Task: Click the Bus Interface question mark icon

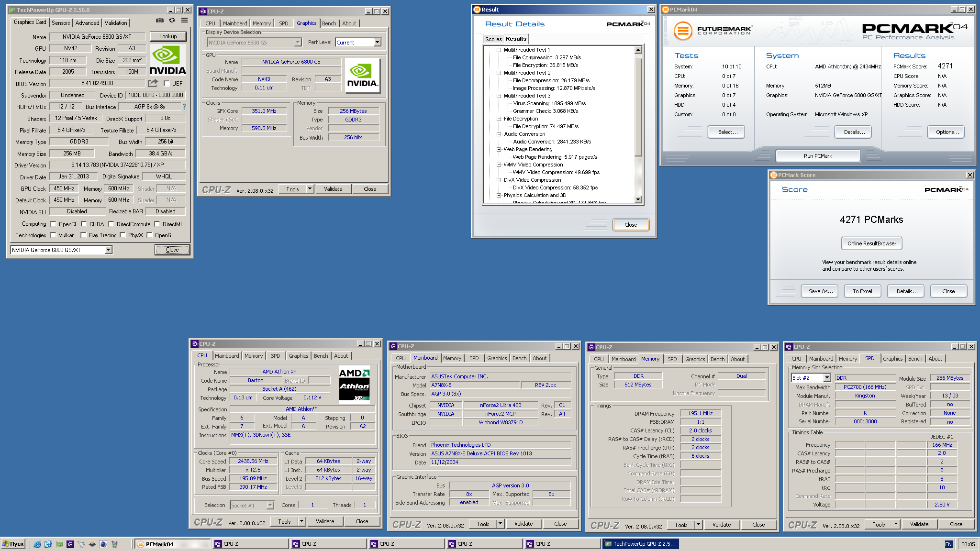Action: pos(184,107)
